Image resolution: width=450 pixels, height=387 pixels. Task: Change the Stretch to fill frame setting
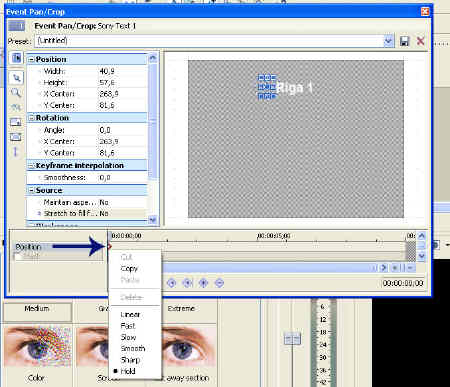104,213
